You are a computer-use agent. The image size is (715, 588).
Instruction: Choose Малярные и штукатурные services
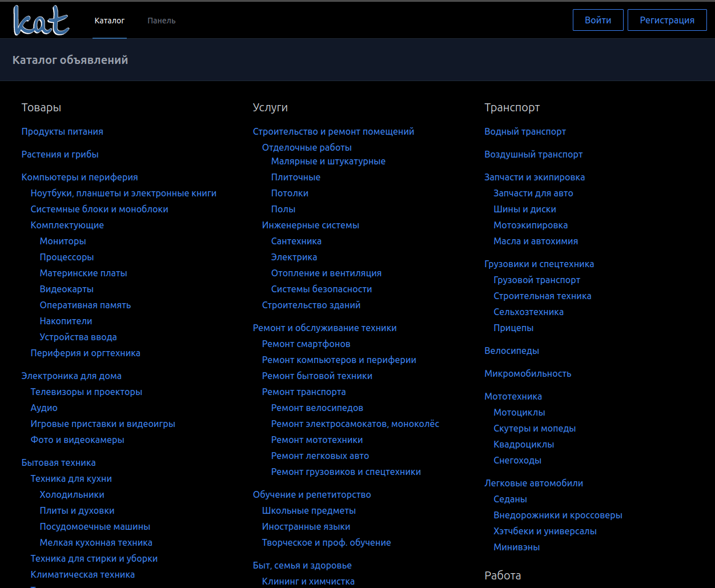pyautogui.click(x=328, y=161)
